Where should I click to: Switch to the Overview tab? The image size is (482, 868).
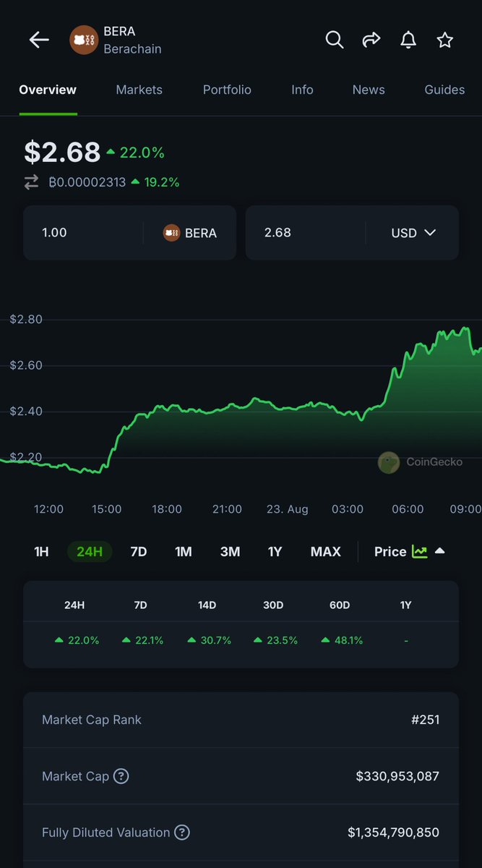[x=48, y=90]
